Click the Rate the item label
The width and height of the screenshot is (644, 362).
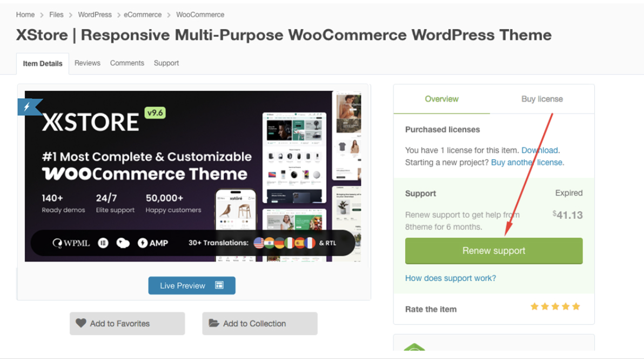431,310
